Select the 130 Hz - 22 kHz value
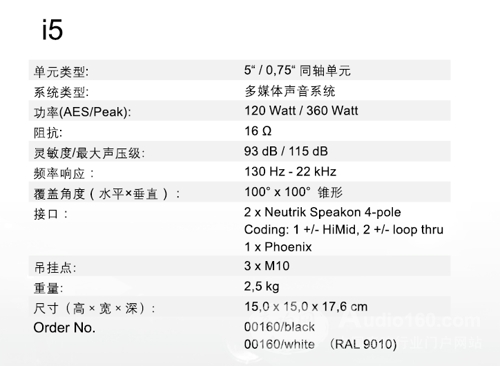Screen dimensions: 500x366 click(290, 172)
